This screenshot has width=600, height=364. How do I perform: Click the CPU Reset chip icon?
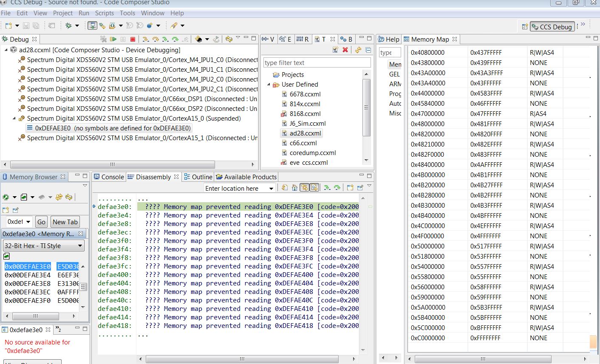198,39
